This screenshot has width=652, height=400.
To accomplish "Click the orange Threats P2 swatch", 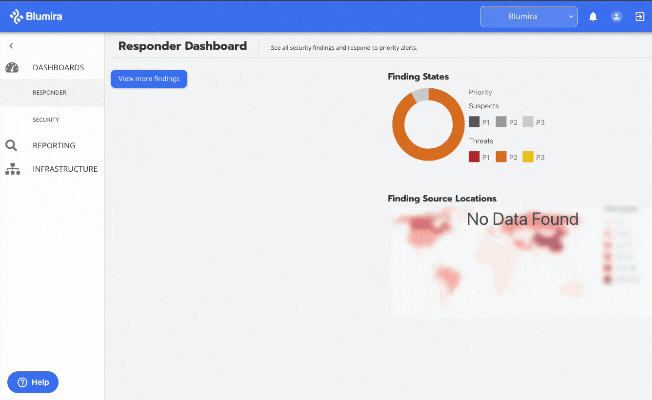I will 501,157.
